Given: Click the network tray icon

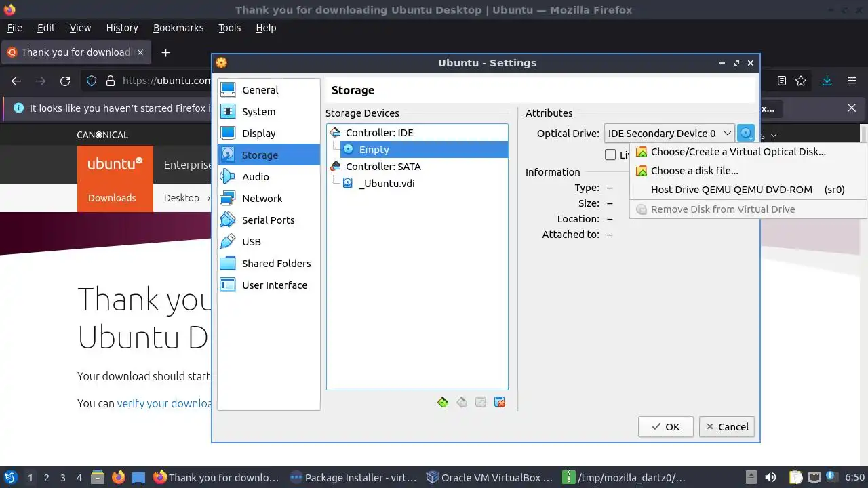Looking at the screenshot, I should (814, 477).
